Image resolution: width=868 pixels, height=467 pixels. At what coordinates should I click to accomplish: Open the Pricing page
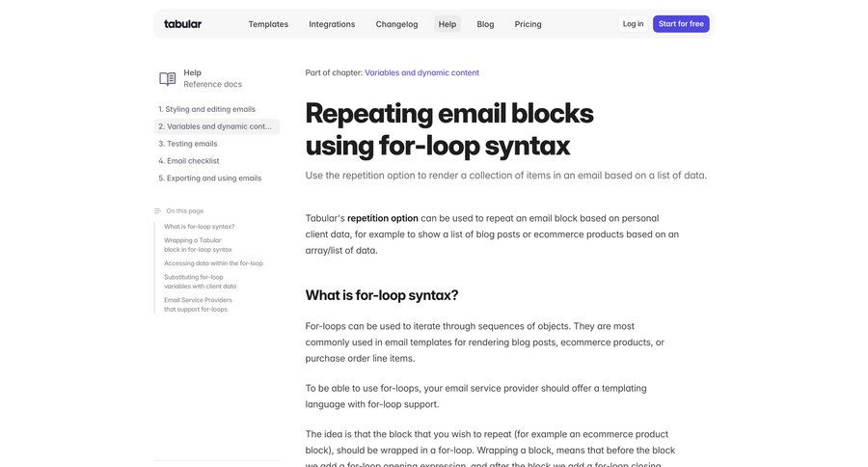click(528, 24)
